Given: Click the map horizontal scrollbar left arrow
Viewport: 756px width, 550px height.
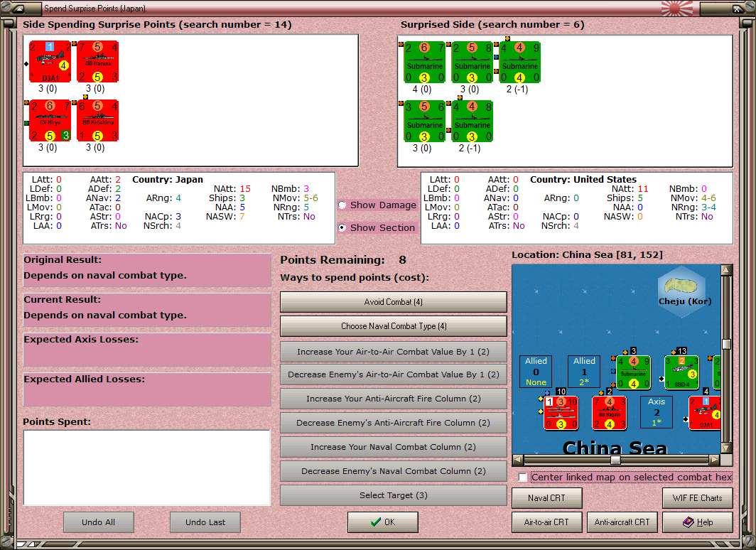Looking at the screenshot, I should [x=518, y=459].
